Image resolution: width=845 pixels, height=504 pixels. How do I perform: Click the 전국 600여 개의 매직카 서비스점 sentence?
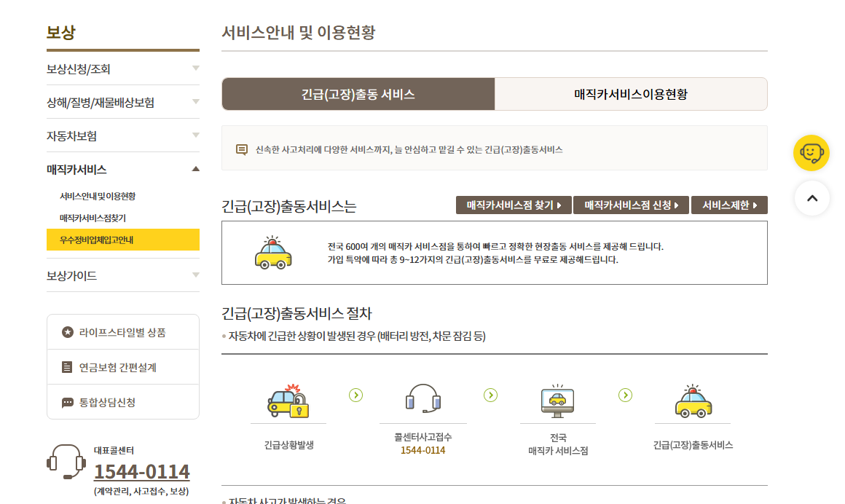[x=495, y=246]
